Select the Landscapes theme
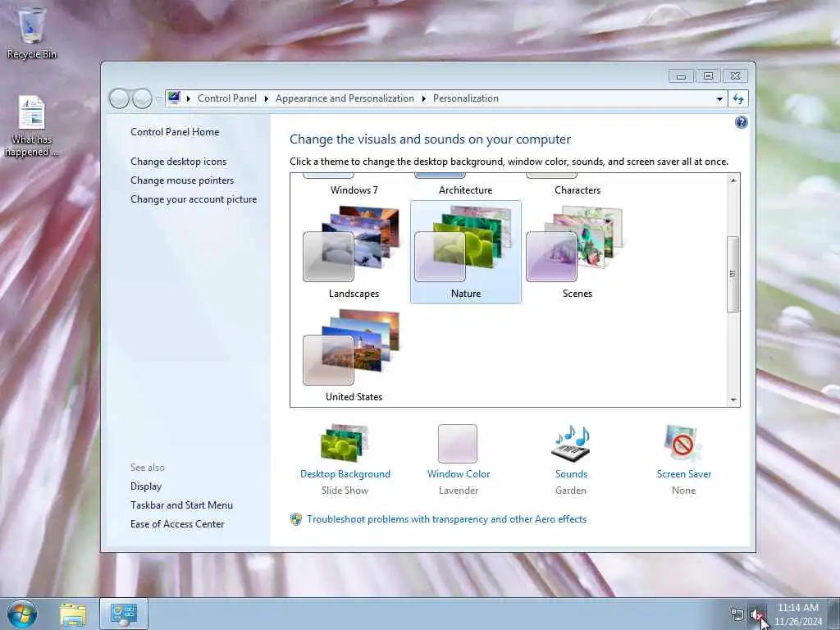Screen dimensions: 840x630 coord(354,253)
